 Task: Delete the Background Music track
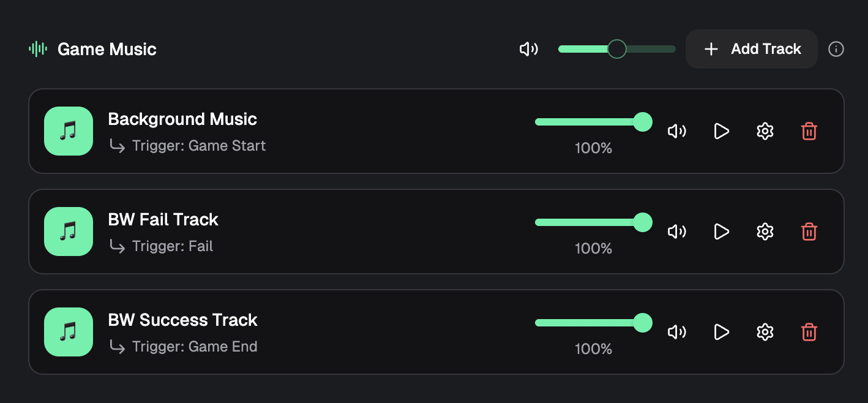point(809,131)
